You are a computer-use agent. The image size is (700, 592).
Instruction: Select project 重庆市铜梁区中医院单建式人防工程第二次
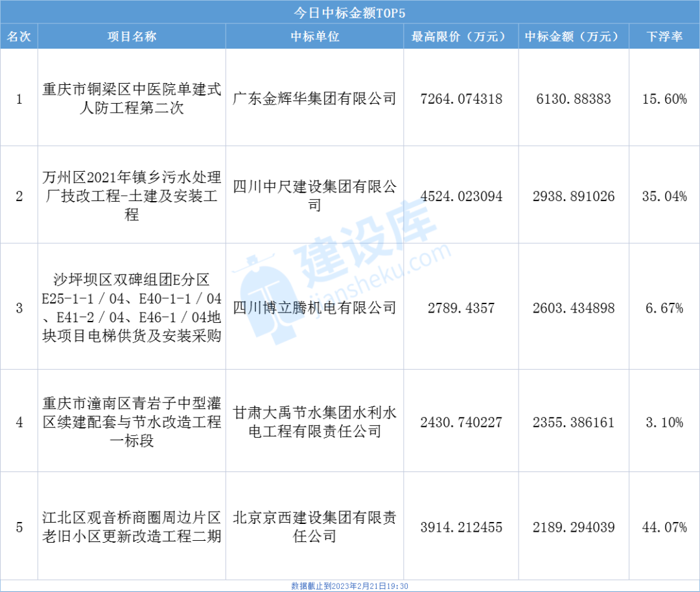(132, 99)
